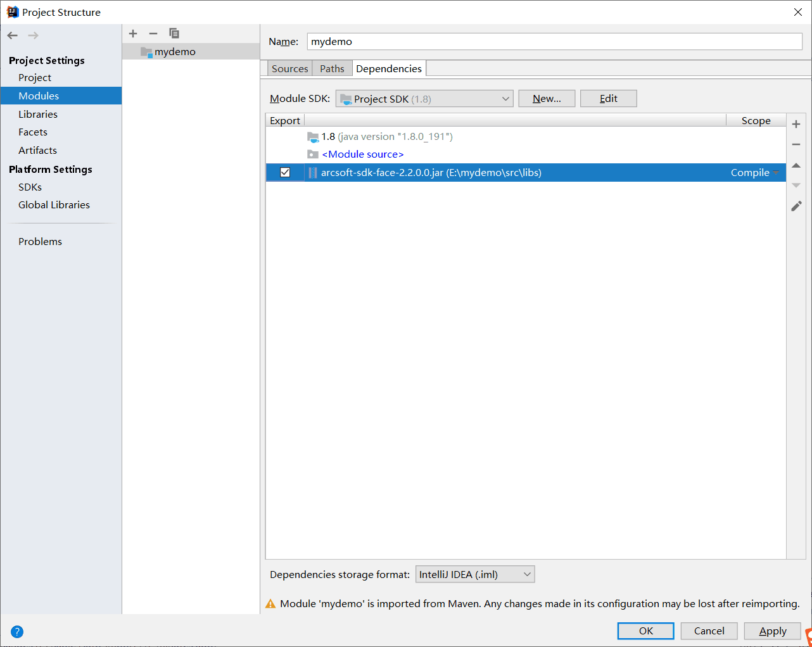Edit the dependency with the pencil icon
The width and height of the screenshot is (812, 647).
click(x=796, y=206)
